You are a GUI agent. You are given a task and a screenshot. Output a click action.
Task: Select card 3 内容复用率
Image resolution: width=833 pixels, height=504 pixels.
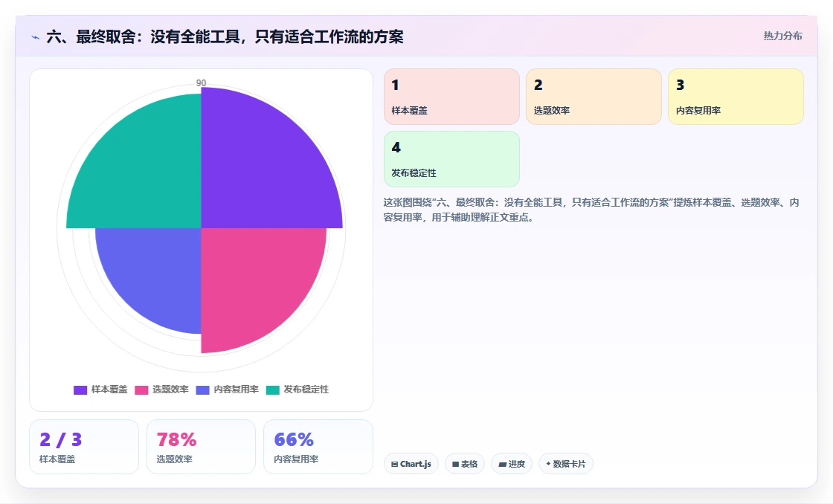click(736, 97)
